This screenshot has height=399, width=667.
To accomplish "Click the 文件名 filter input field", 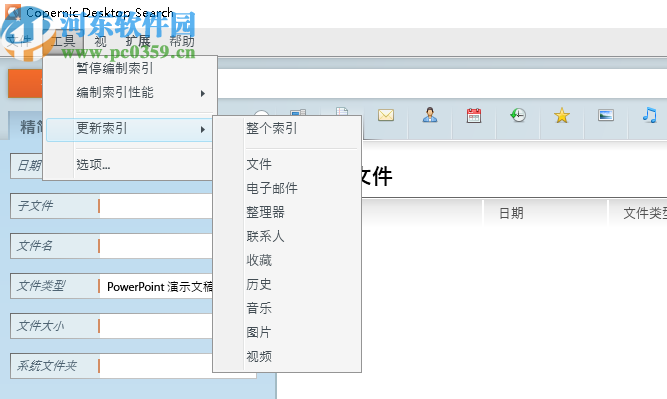I will [x=156, y=246].
